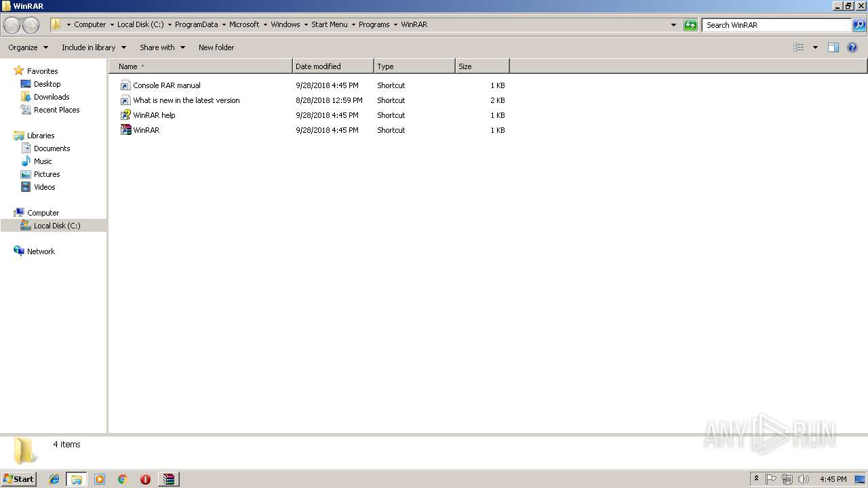Click the Back navigation arrow button
868x488 pixels.
click(x=12, y=25)
